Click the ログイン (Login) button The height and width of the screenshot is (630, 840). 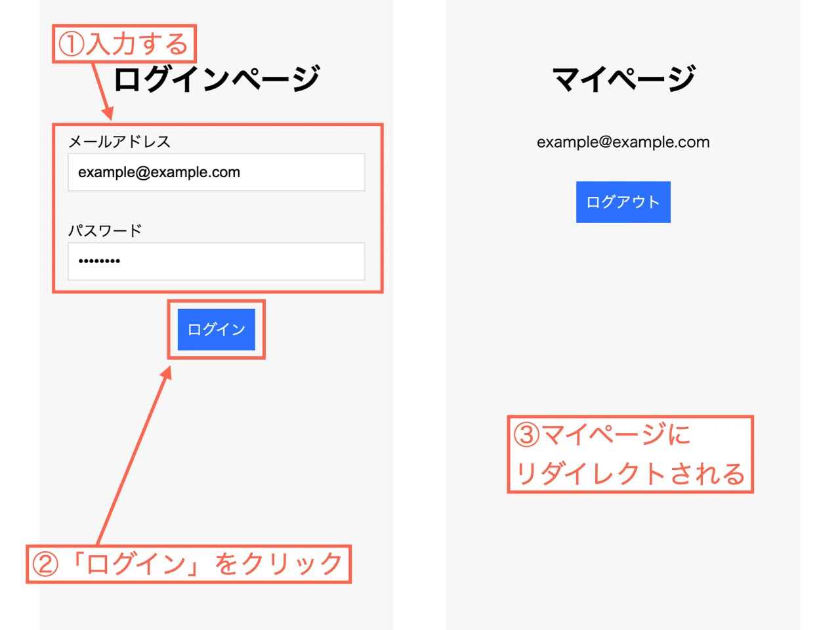point(216,329)
